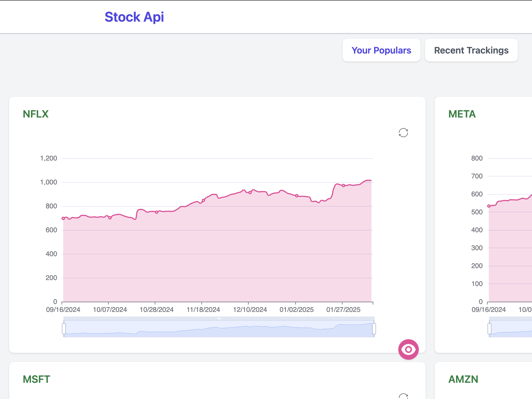Viewport: 532px width, 399px height.
Task: Click NFLX data point at 09/16/2024
Action: (63, 219)
